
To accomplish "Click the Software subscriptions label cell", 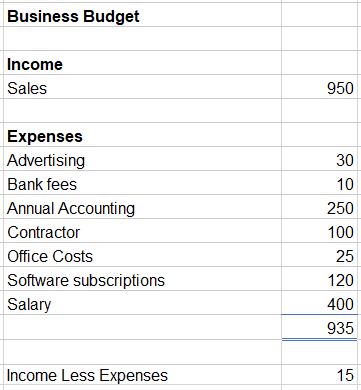I will [x=142, y=279].
